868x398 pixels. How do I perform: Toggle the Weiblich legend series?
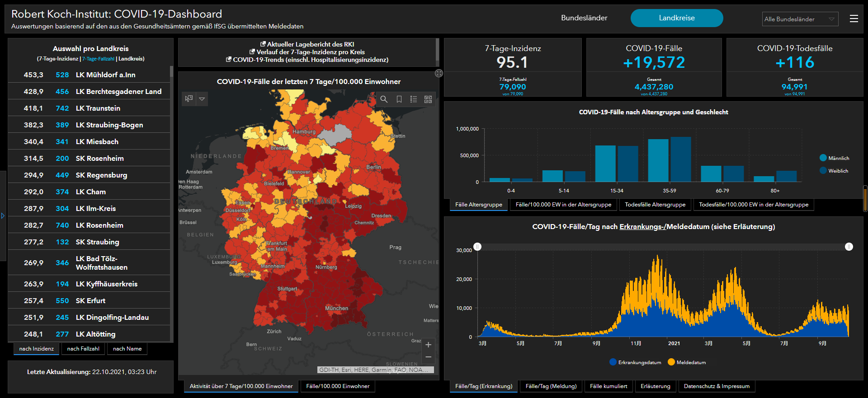834,171
